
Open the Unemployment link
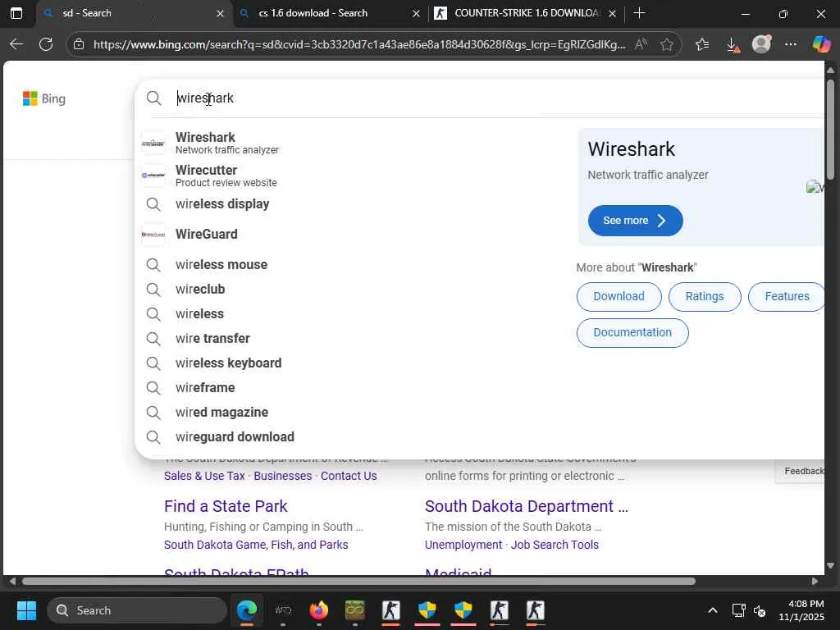pos(463,545)
